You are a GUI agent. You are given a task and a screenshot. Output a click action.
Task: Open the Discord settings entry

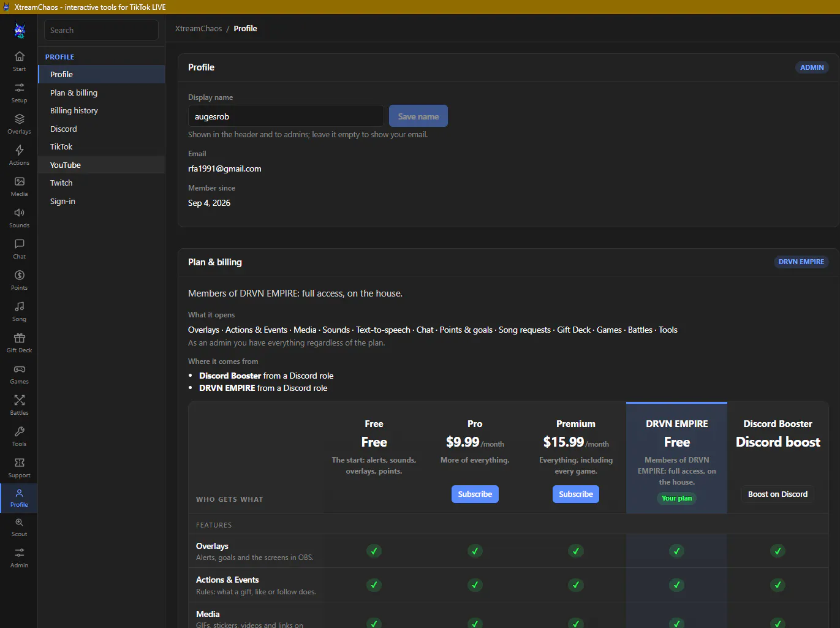(x=102, y=129)
